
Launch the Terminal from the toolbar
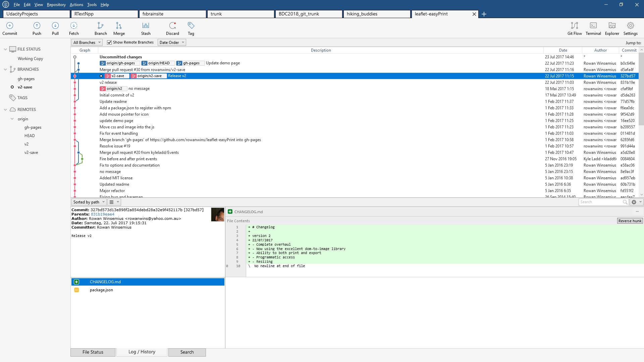(593, 28)
